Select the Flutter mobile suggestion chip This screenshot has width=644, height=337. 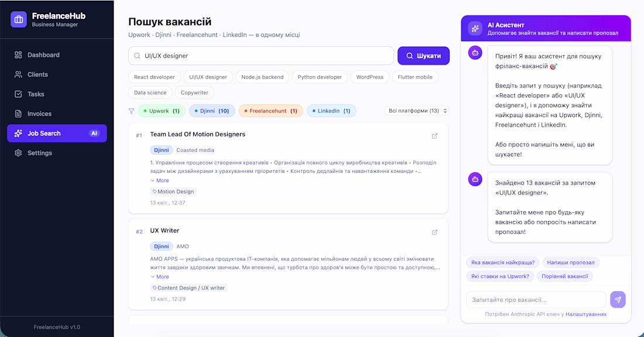[x=415, y=77]
